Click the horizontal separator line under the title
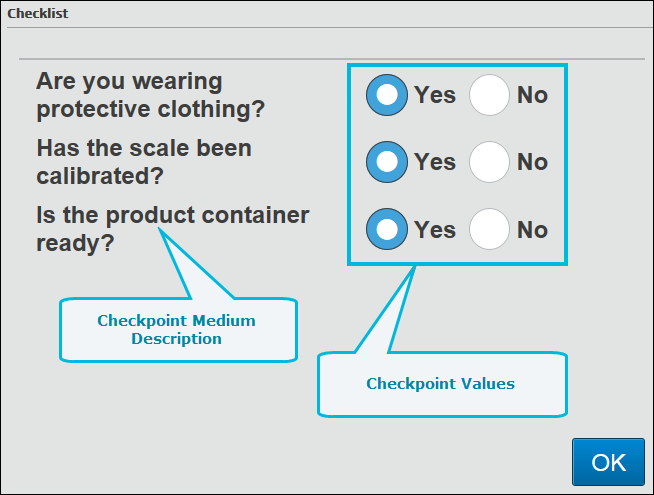The width and height of the screenshot is (654, 495). tap(330, 59)
